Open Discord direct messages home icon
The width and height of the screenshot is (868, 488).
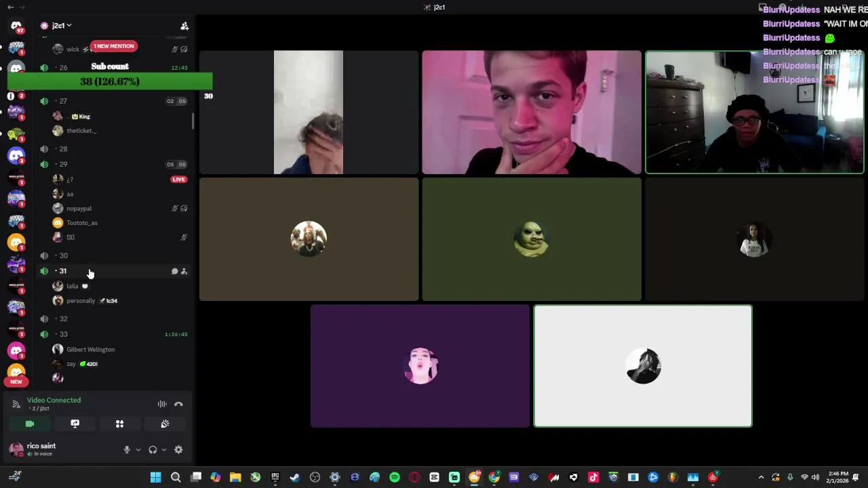click(x=16, y=26)
